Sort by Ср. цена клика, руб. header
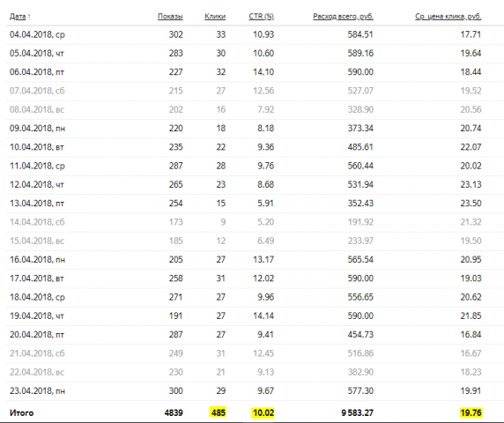The height and width of the screenshot is (423, 504). 448,17
